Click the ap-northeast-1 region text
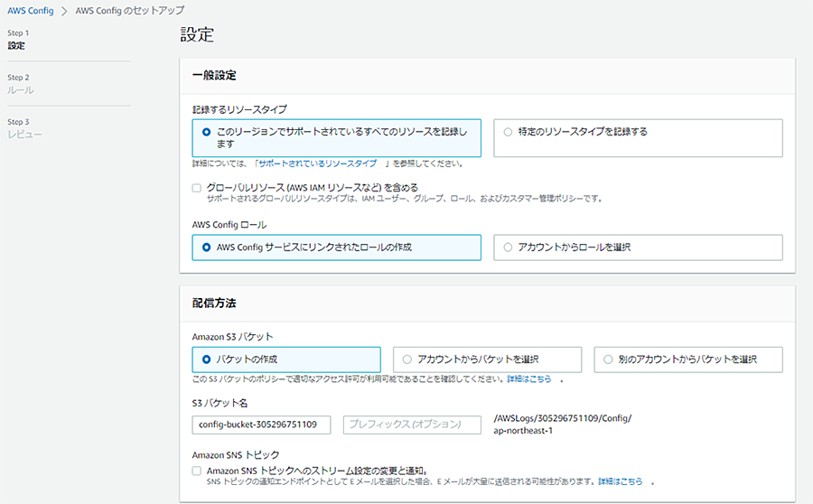 point(523,431)
